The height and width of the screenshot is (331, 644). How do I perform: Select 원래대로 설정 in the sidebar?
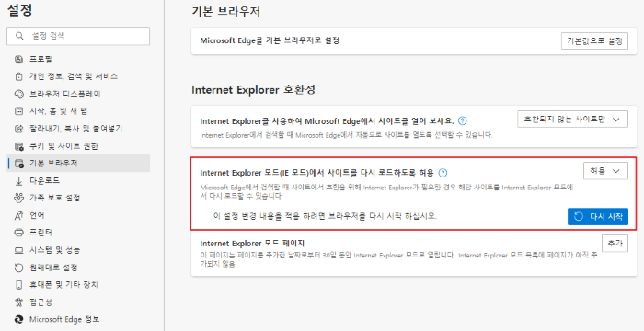click(x=78, y=268)
